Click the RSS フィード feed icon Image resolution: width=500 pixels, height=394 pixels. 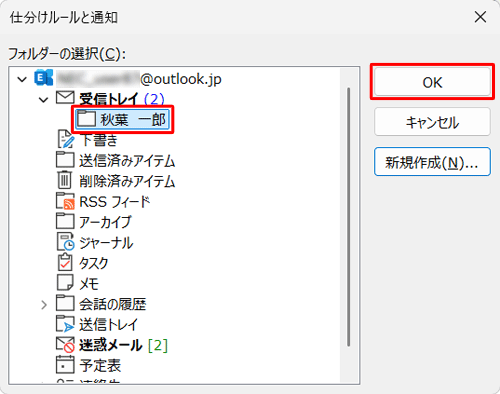(x=65, y=201)
